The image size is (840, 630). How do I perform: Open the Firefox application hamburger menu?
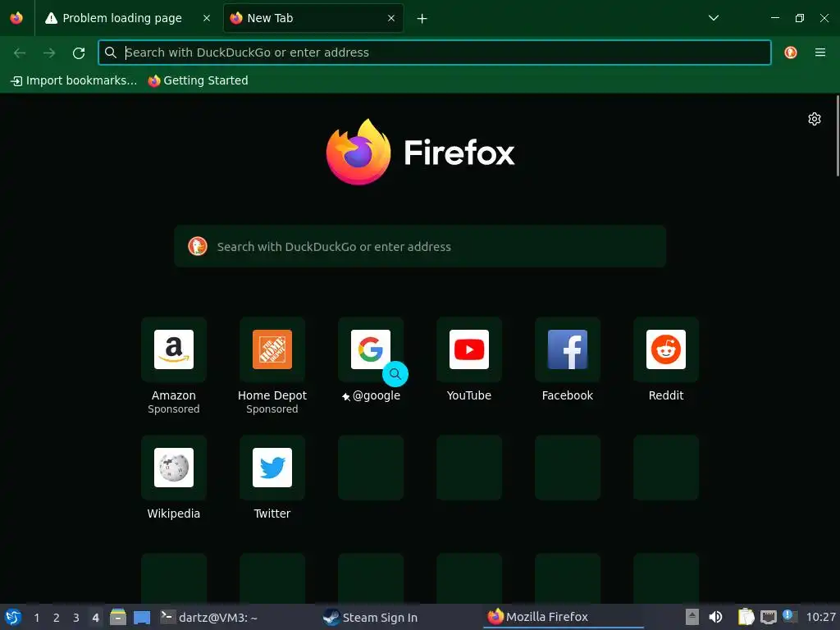tap(820, 52)
